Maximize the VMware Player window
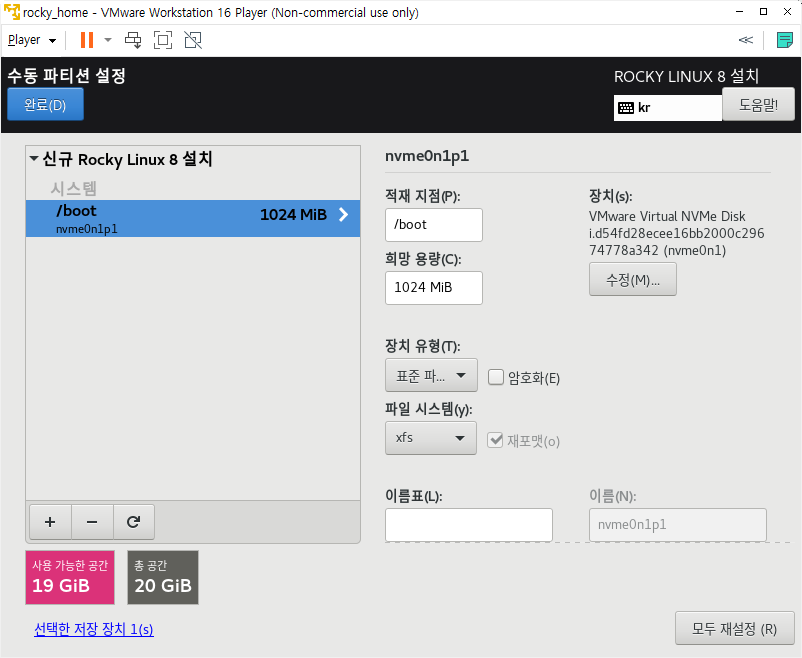Viewport: 802px width, 658px height. coord(763,12)
